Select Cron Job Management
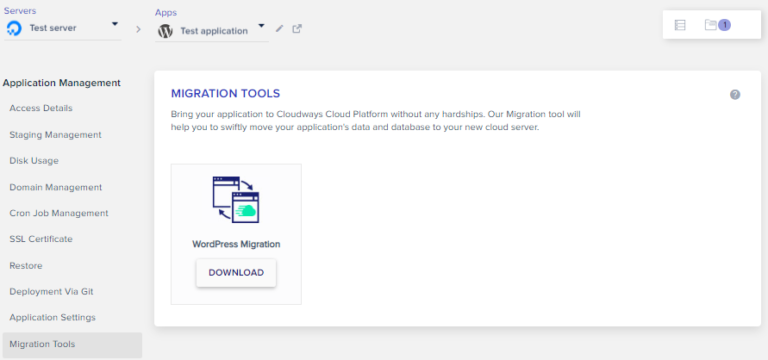The width and height of the screenshot is (768, 360). pyautogui.click(x=59, y=213)
